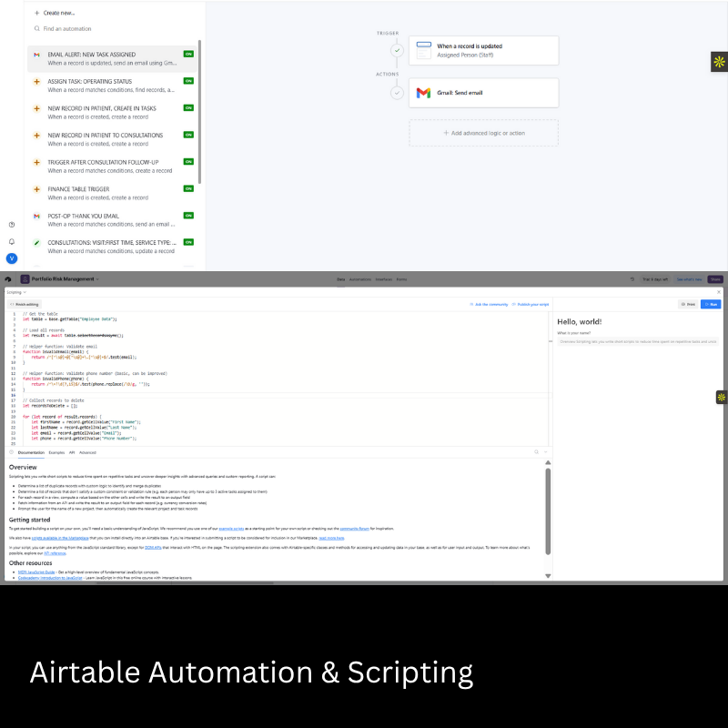Toggle ON switch for NEW RECORD IN PATIENT TO CONSULTATIONS
728x728 pixels.
[x=188, y=135]
